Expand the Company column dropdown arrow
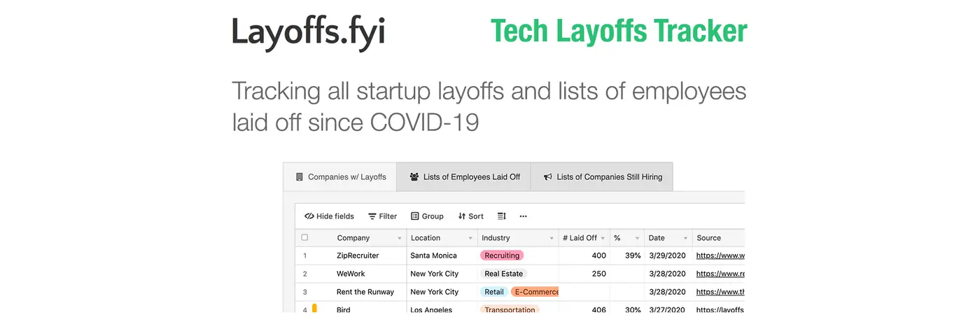The image size is (980, 327). pyautogui.click(x=400, y=239)
